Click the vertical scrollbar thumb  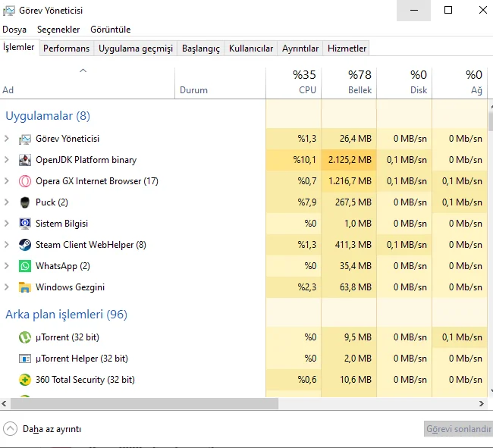(491, 121)
